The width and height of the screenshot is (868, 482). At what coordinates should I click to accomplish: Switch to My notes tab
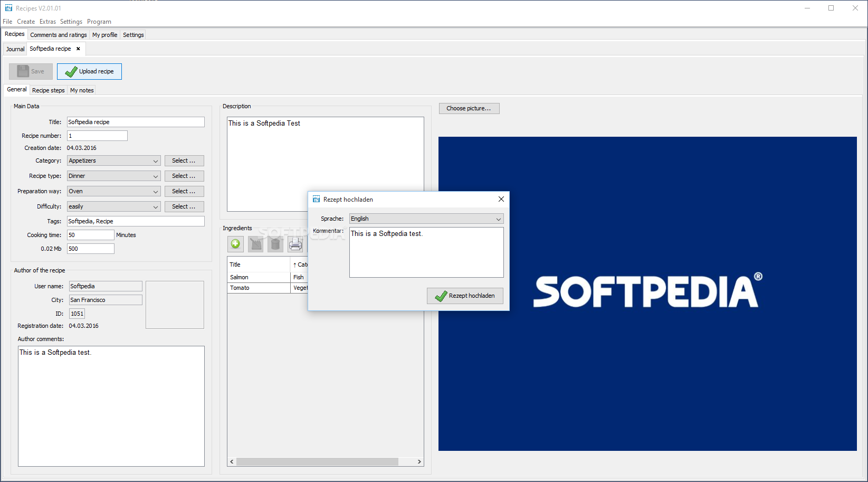click(82, 90)
